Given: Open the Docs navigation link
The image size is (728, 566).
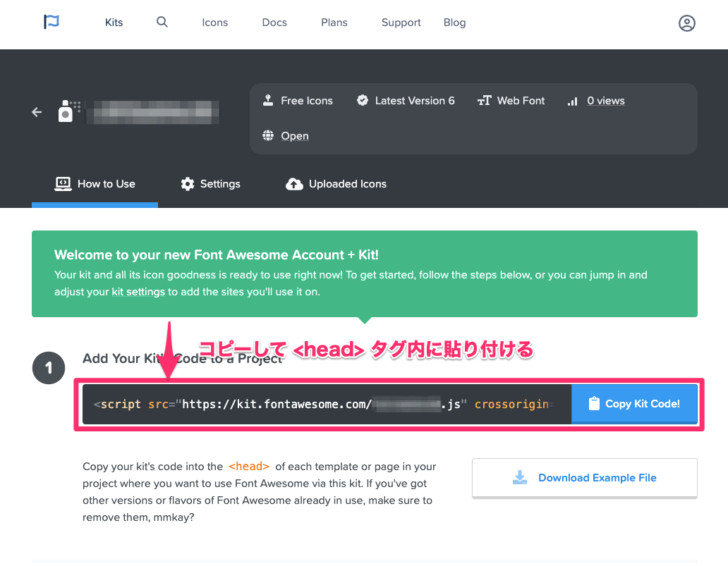Looking at the screenshot, I should click(x=274, y=23).
